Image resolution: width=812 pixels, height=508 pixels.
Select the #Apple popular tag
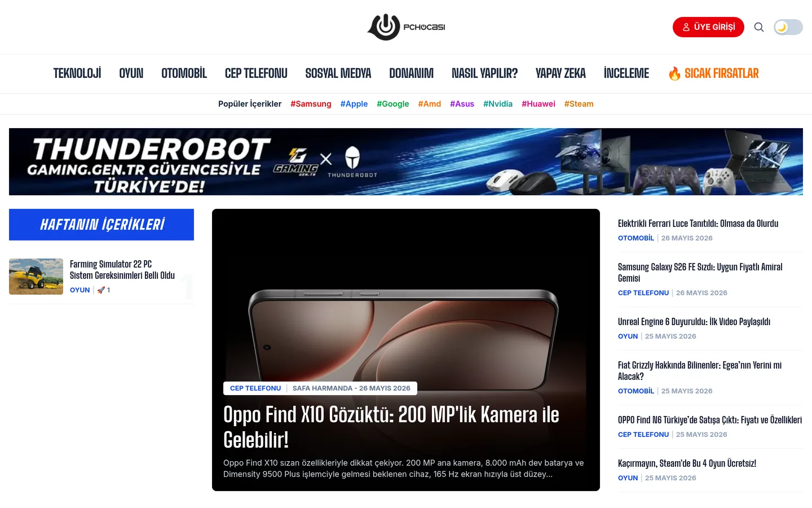(354, 104)
